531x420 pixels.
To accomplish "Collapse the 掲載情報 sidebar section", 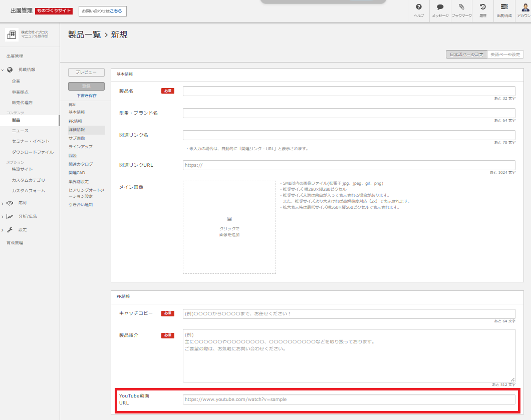I will pyautogui.click(x=3, y=70).
